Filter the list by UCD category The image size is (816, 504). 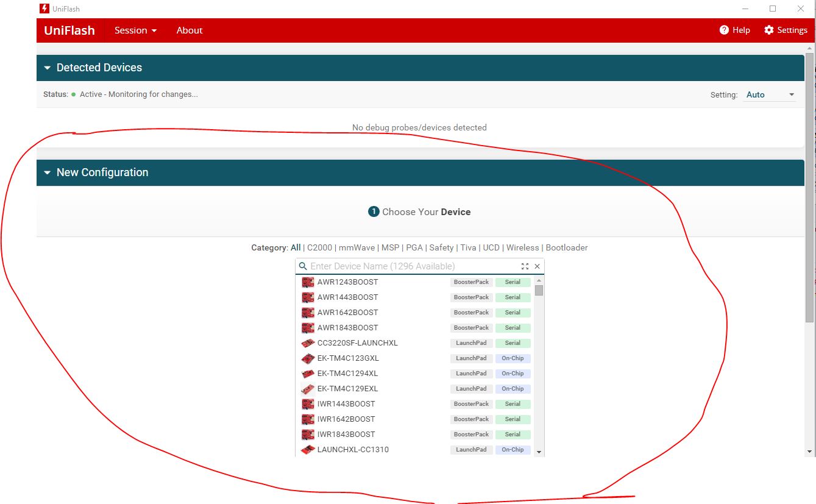491,247
